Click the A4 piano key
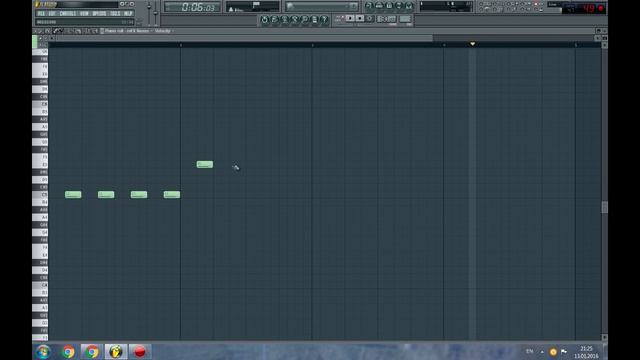This screenshot has height=360, width=640. point(40,217)
